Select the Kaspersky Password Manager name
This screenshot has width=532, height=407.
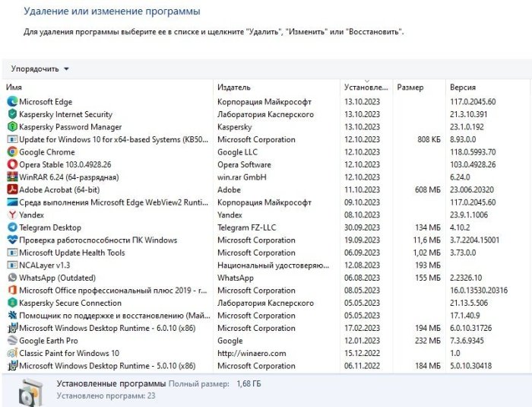[x=70, y=127]
